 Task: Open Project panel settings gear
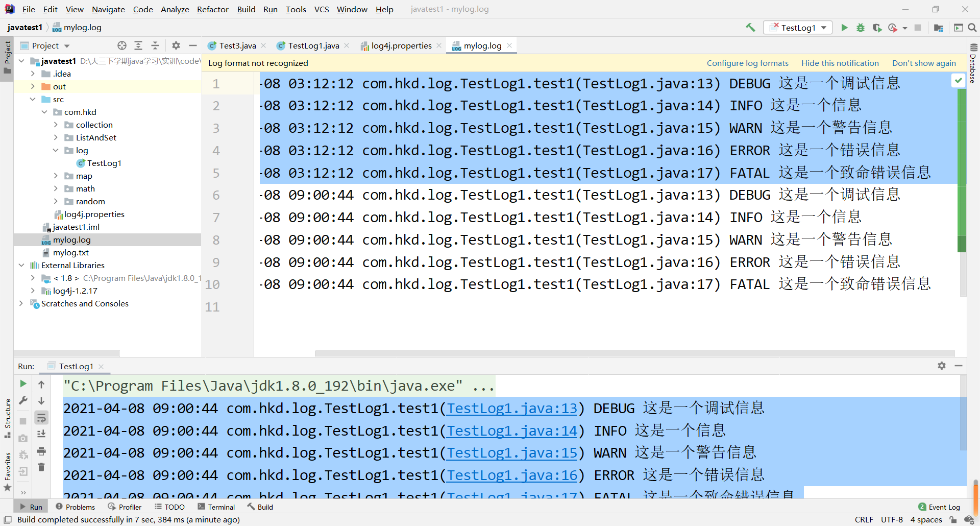click(x=176, y=45)
